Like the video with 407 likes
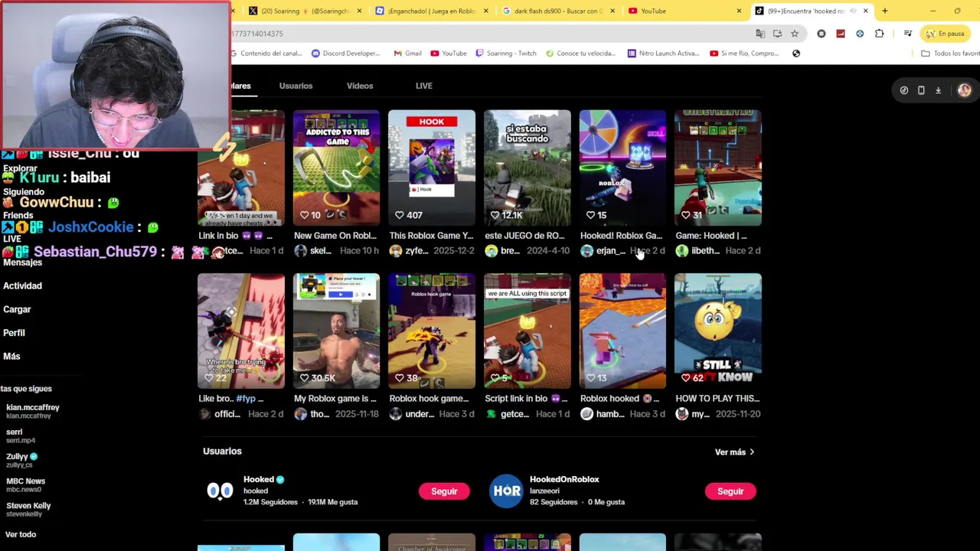This screenshot has width=980, height=551. pyautogui.click(x=399, y=215)
